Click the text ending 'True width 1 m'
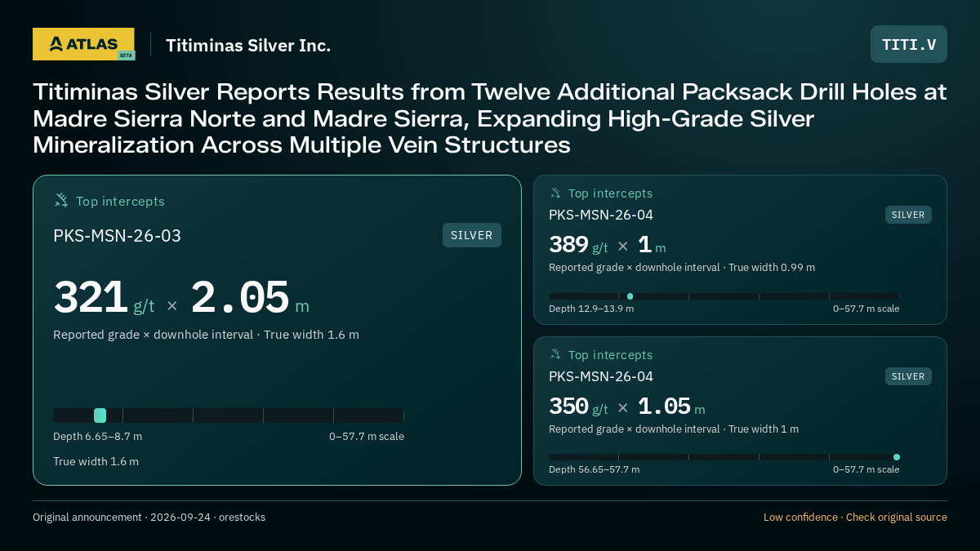 [674, 429]
